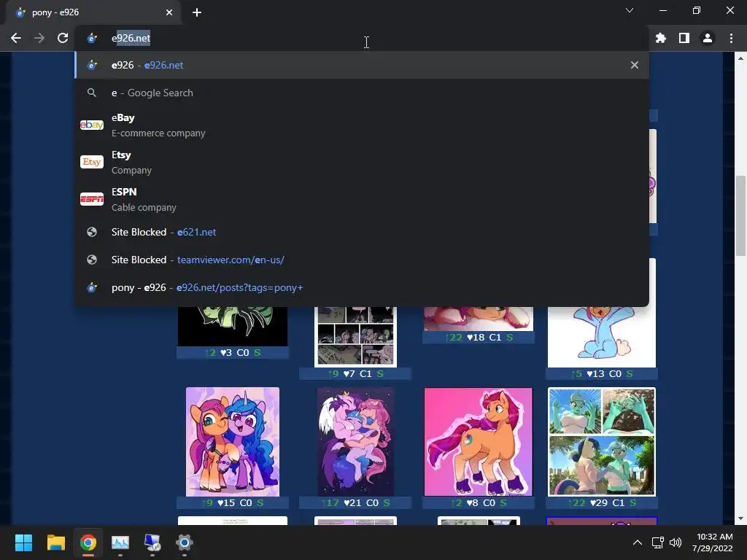Viewport: 747px width, 560px height.
Task: Open the four-panel comic thumbnail scored 22
Action: [602, 442]
